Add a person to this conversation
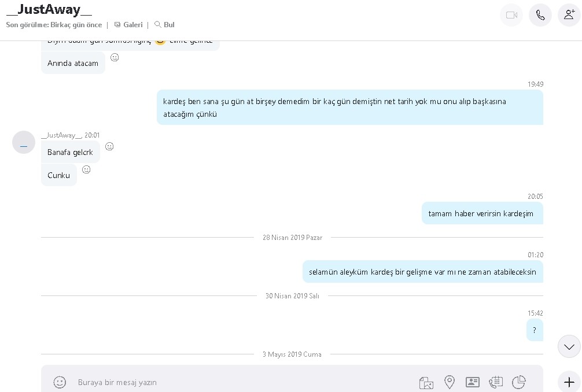The image size is (582, 392). (569, 15)
